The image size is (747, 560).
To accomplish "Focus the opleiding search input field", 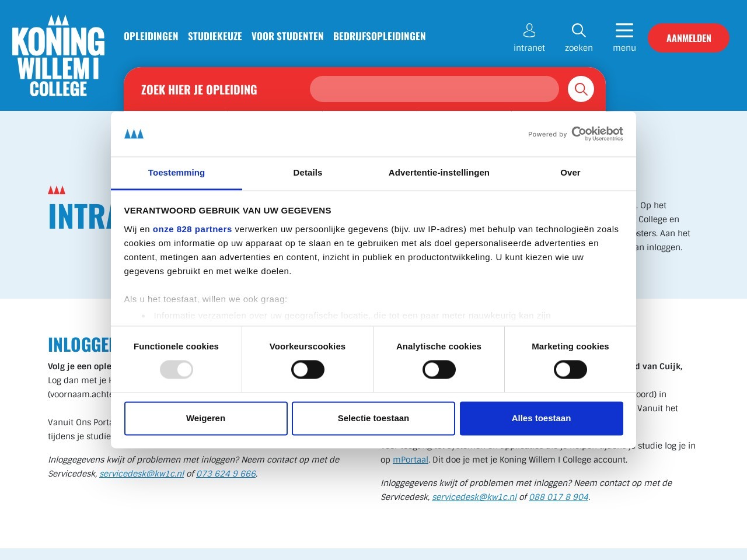I will coord(434,89).
